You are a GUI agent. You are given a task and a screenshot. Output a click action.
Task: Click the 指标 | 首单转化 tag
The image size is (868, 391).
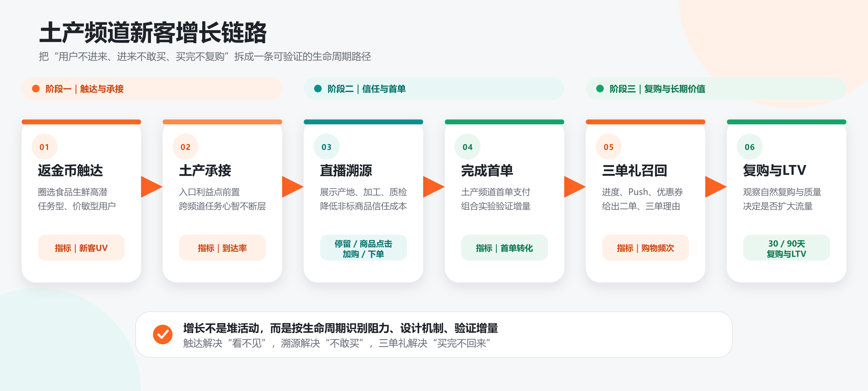(x=505, y=248)
